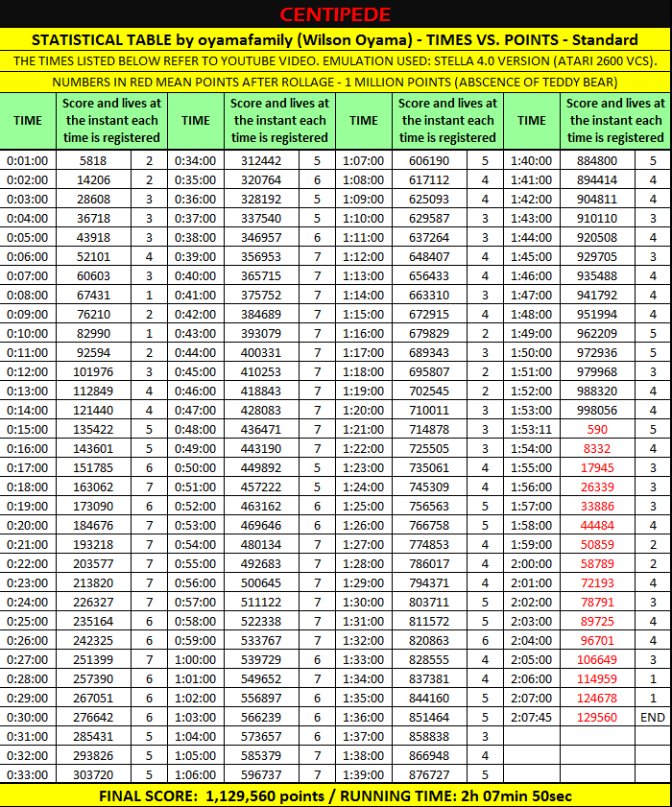The width and height of the screenshot is (672, 807).
Task: Select score value 596737
Action: point(261,774)
